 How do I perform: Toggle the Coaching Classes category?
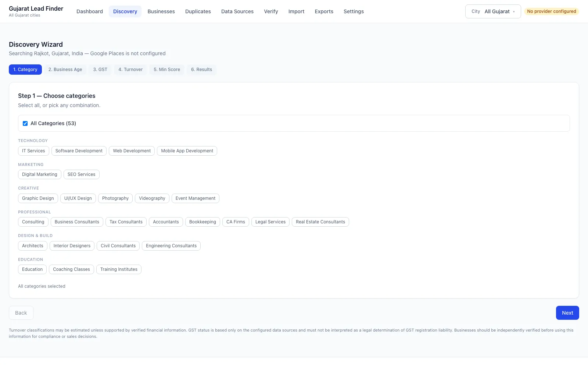(71, 269)
